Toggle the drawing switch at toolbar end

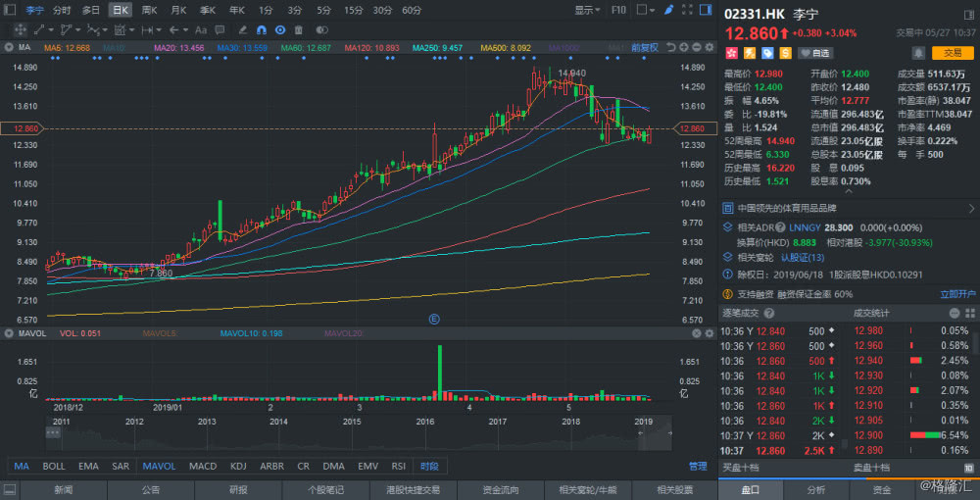[321, 29]
